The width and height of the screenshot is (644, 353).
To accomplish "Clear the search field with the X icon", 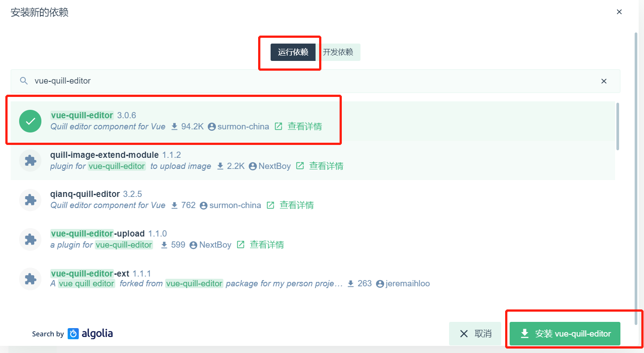I will [x=604, y=81].
